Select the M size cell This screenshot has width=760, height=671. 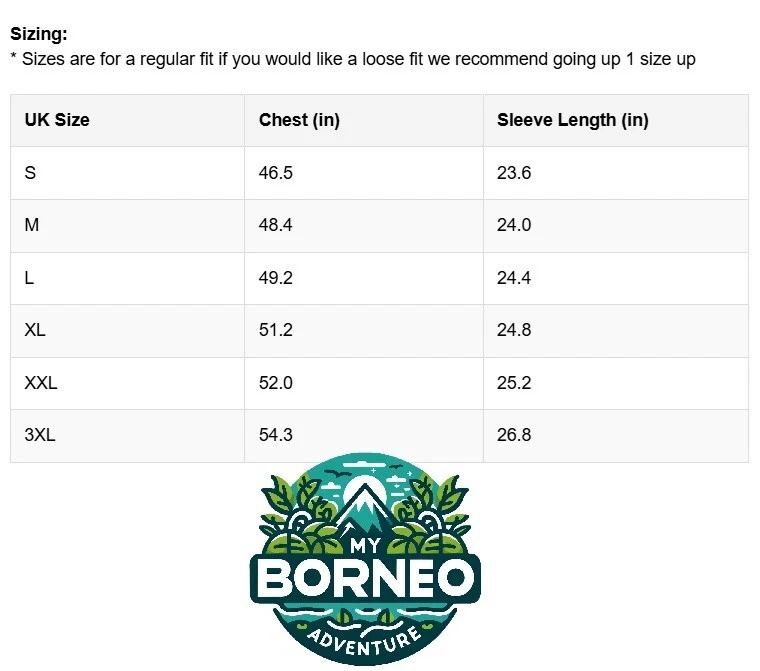coord(32,225)
